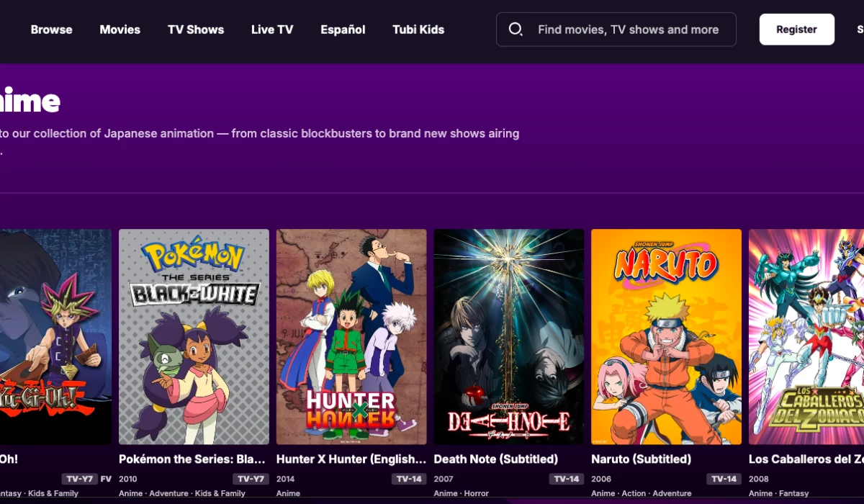Click the year 2008 under Los Caballeros
The height and width of the screenshot is (504, 864).
tap(758, 479)
